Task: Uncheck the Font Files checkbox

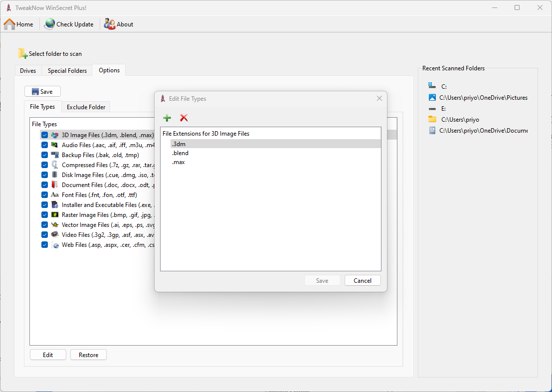Action: coord(44,195)
